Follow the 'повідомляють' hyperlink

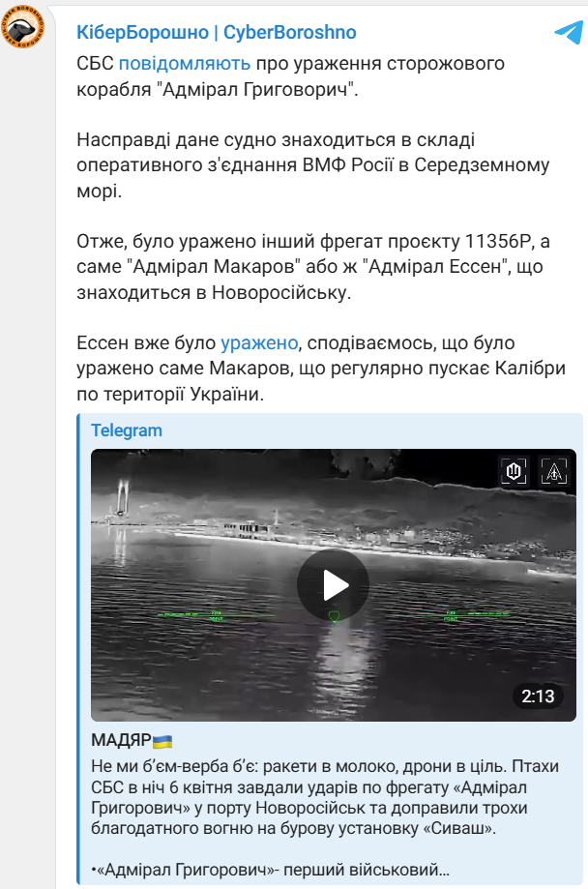click(x=185, y=63)
